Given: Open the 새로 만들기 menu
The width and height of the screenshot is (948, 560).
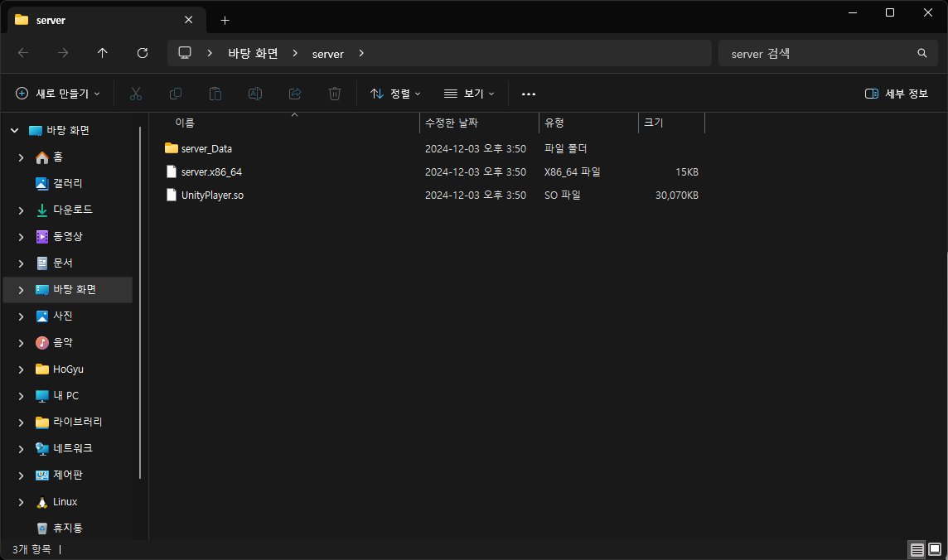Looking at the screenshot, I should click(x=58, y=94).
